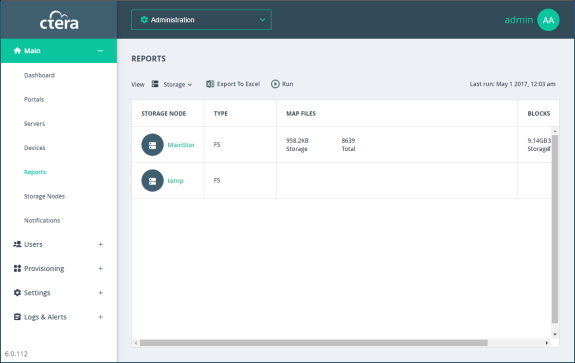The image size is (575, 363).
Task: Click the scroll down arrow
Action: coord(555,334)
